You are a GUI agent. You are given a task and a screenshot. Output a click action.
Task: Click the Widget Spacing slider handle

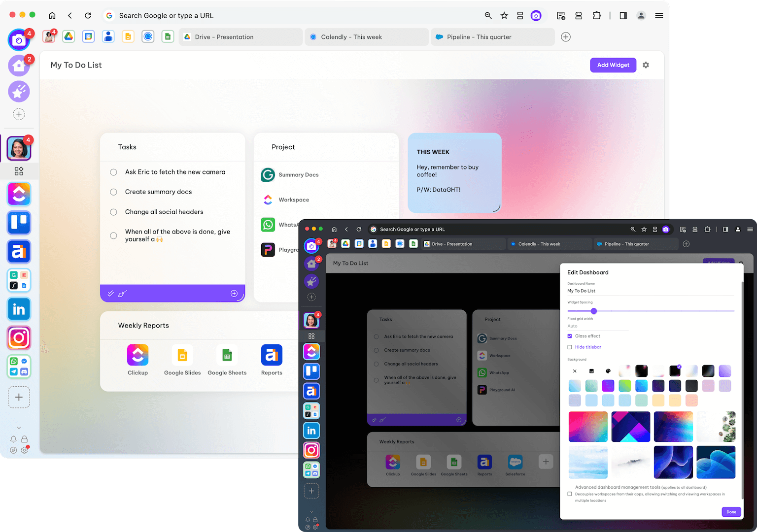(x=594, y=311)
